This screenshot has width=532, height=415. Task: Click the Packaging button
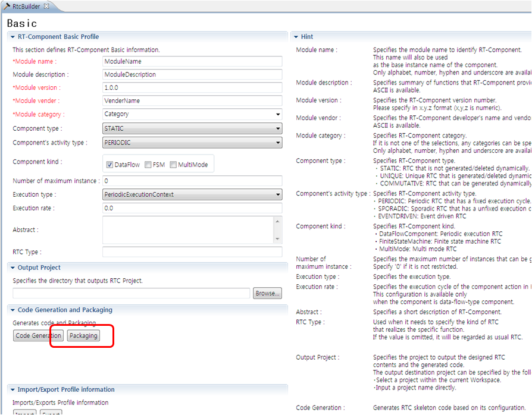click(83, 336)
